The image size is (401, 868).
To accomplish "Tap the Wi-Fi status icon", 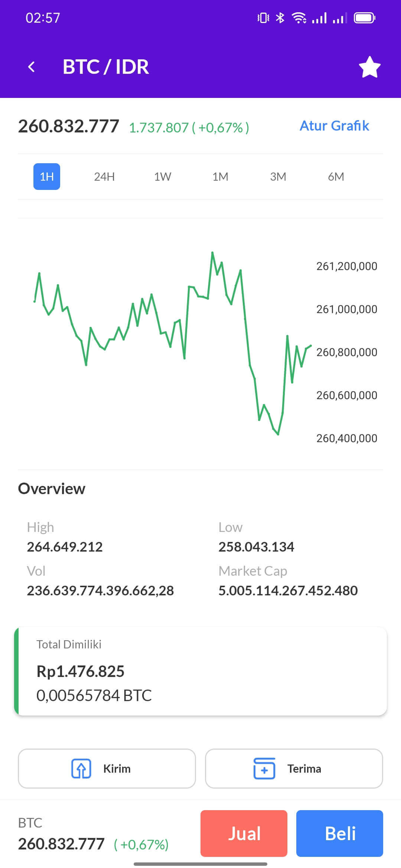I will tap(299, 18).
